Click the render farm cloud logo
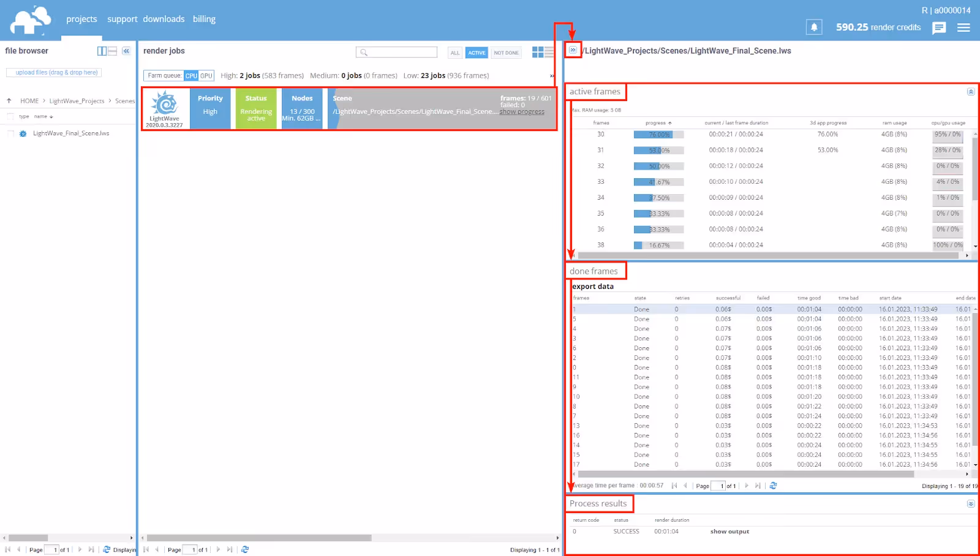This screenshot has width=980, height=556. [x=31, y=20]
